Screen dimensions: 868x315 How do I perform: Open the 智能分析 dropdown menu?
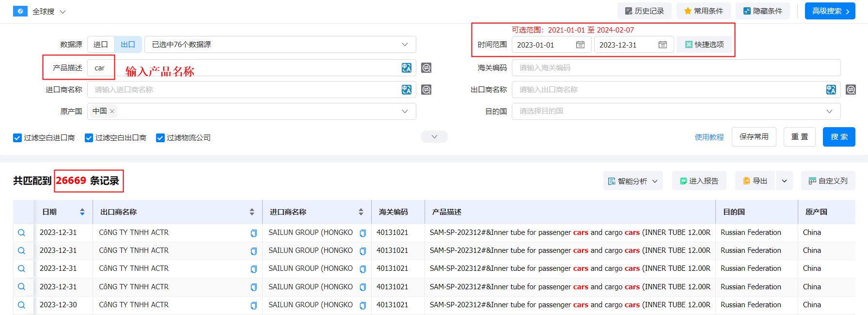coord(633,181)
